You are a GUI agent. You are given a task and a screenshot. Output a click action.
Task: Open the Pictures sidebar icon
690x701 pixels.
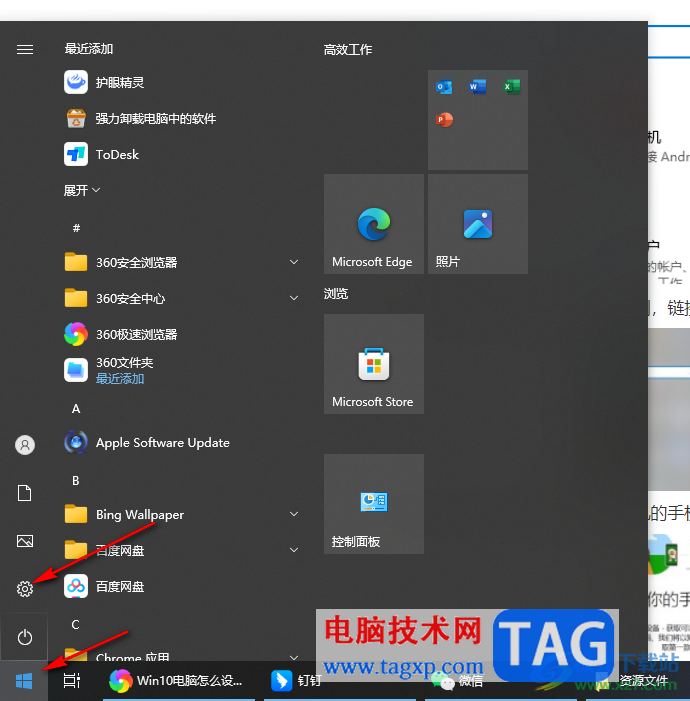[25, 541]
